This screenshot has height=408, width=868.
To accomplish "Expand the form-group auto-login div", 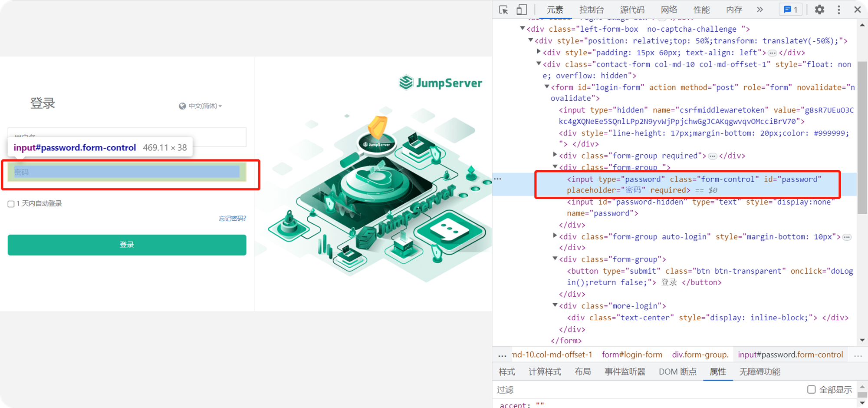I will (x=555, y=236).
